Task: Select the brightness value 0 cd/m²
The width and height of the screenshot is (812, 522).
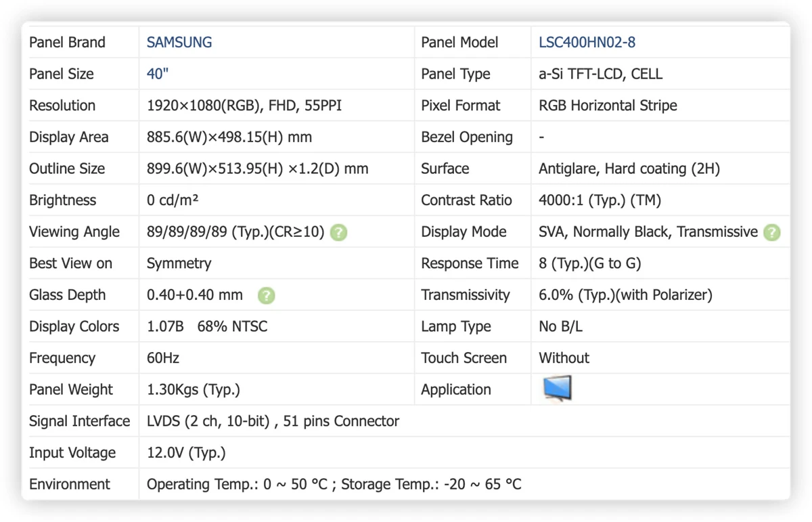Action: [x=173, y=200]
